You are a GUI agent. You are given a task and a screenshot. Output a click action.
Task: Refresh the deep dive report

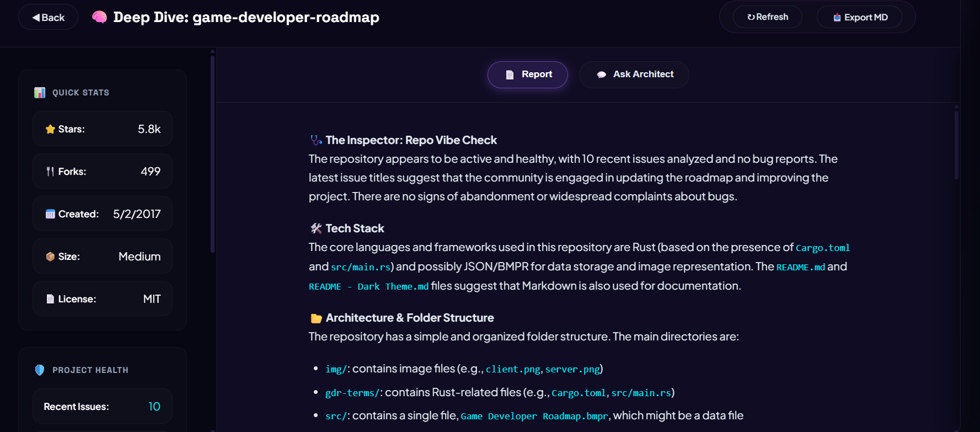point(767,17)
